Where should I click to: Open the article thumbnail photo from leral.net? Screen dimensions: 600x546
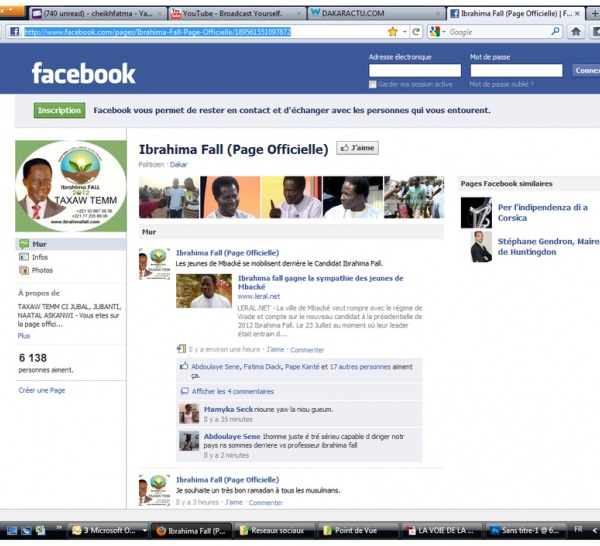(x=204, y=291)
